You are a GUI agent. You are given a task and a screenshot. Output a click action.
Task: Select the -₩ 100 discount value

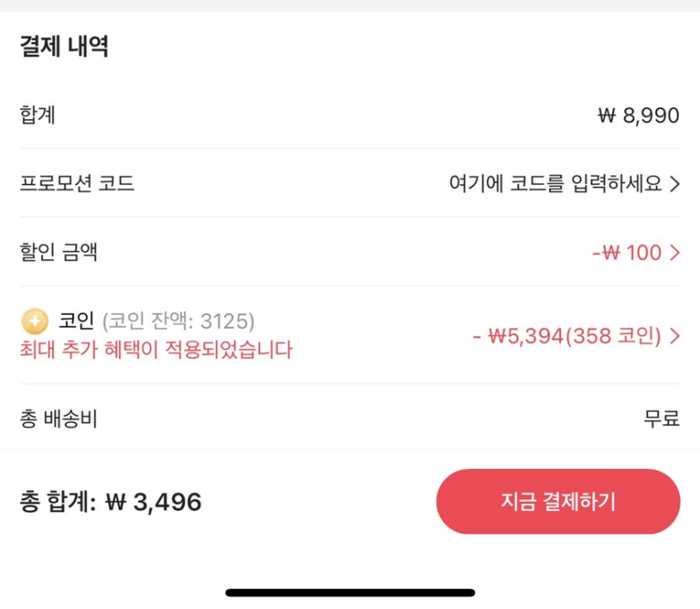(x=627, y=252)
